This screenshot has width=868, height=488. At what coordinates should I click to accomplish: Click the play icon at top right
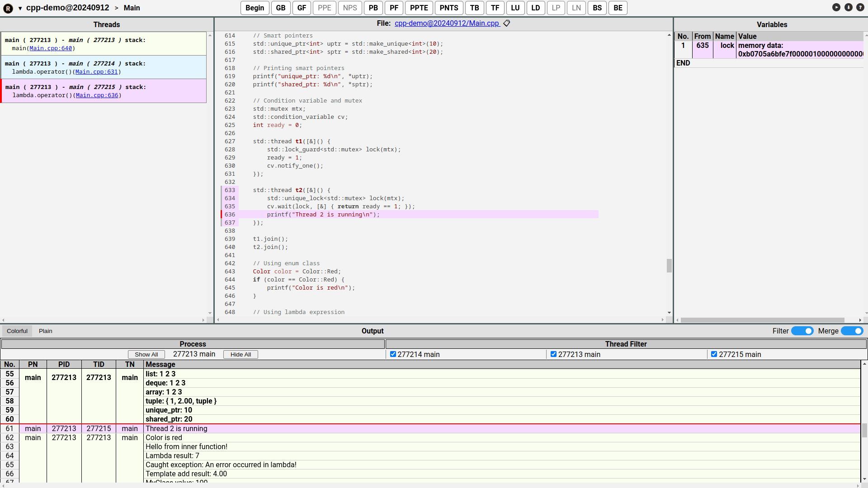(836, 7)
